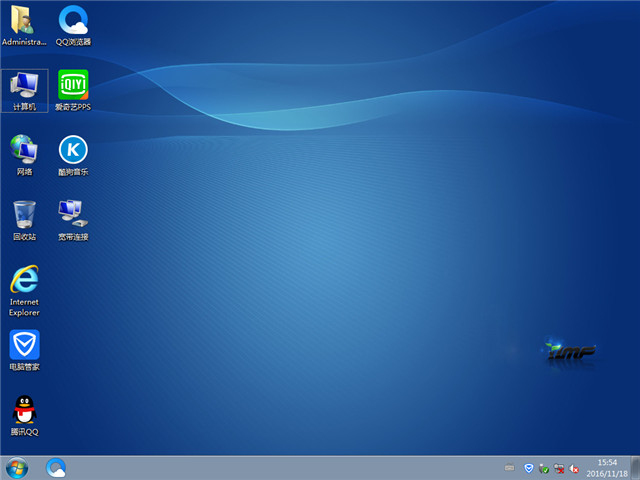
Task: Select the 酷狗音乐 music player icon
Action: [73, 155]
